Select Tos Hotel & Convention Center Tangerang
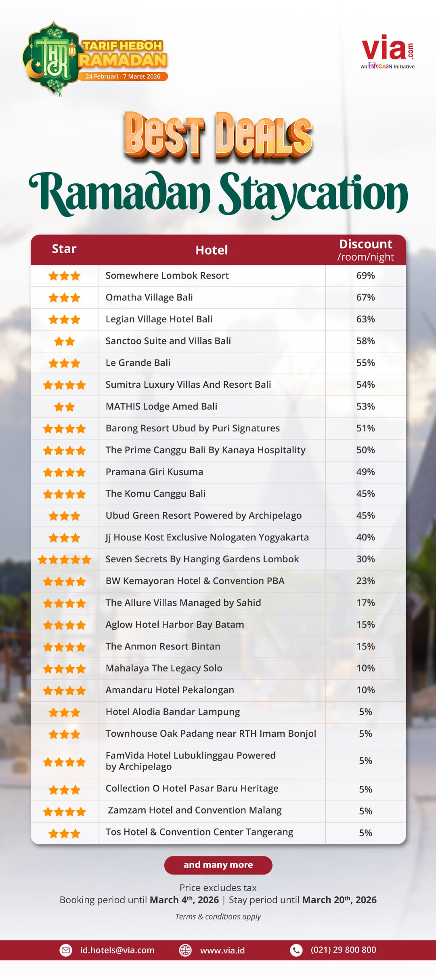This screenshot has width=436, height=980. tap(199, 832)
